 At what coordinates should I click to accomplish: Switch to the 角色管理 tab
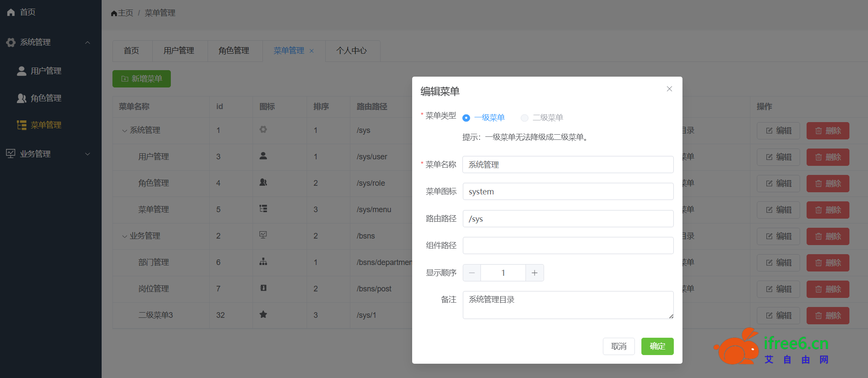[234, 51]
